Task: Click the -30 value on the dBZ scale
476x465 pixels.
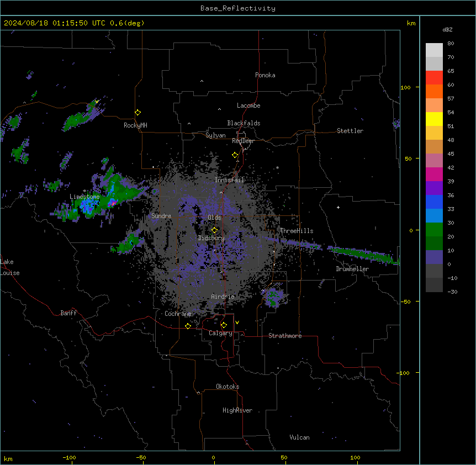Action: coord(452,292)
